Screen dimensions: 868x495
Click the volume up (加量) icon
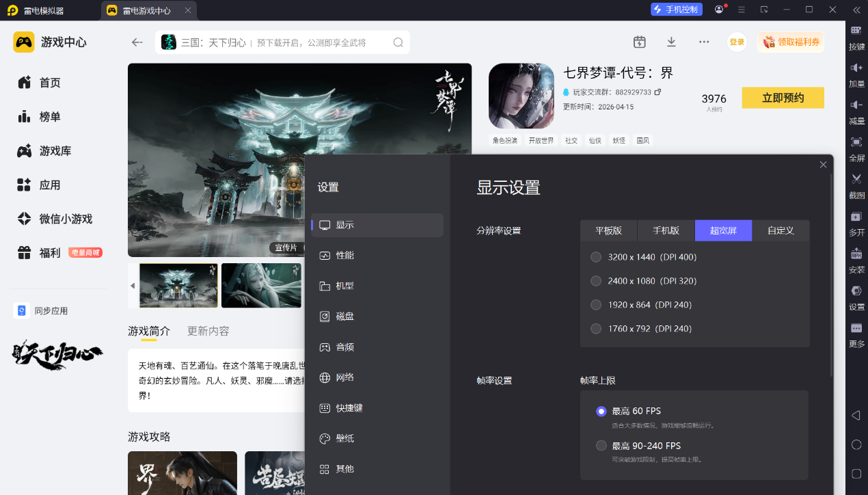(856, 68)
